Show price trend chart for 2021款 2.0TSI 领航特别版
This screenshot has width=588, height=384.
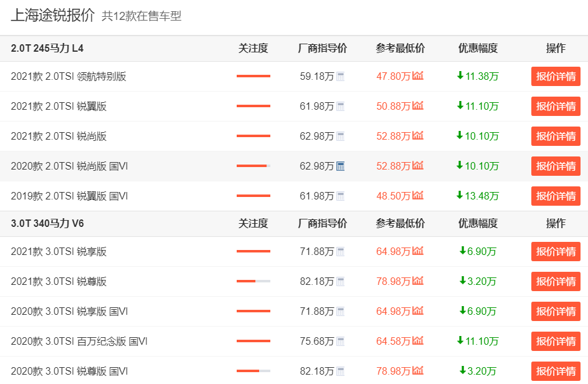pos(418,76)
